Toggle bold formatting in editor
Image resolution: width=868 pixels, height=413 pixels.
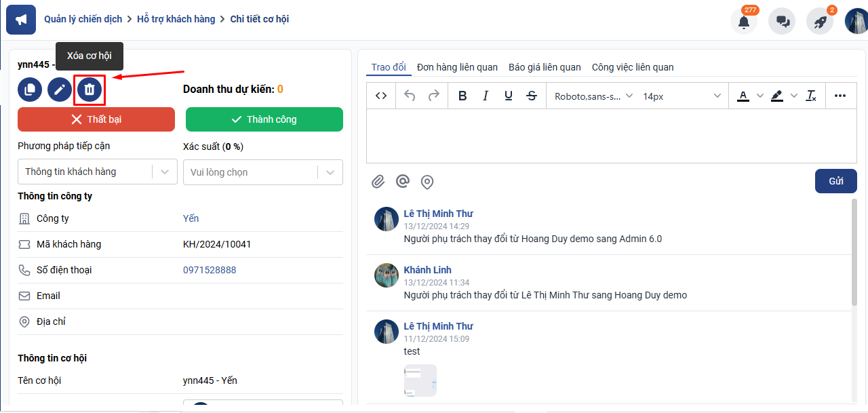[462, 96]
